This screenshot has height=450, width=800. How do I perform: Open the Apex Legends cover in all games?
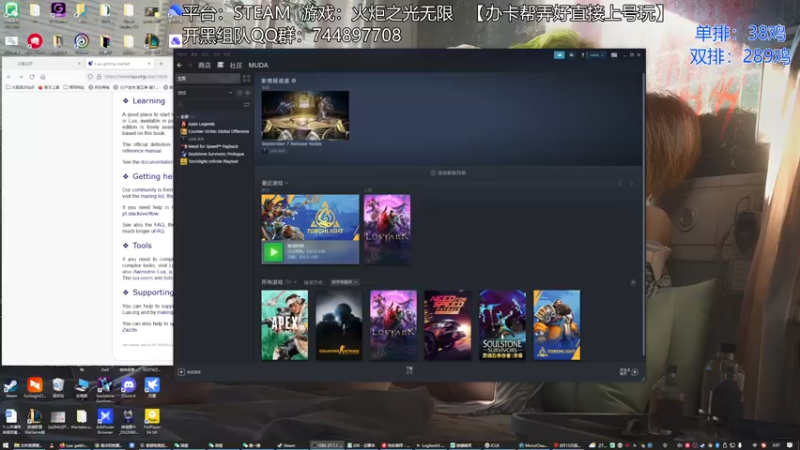click(x=285, y=325)
